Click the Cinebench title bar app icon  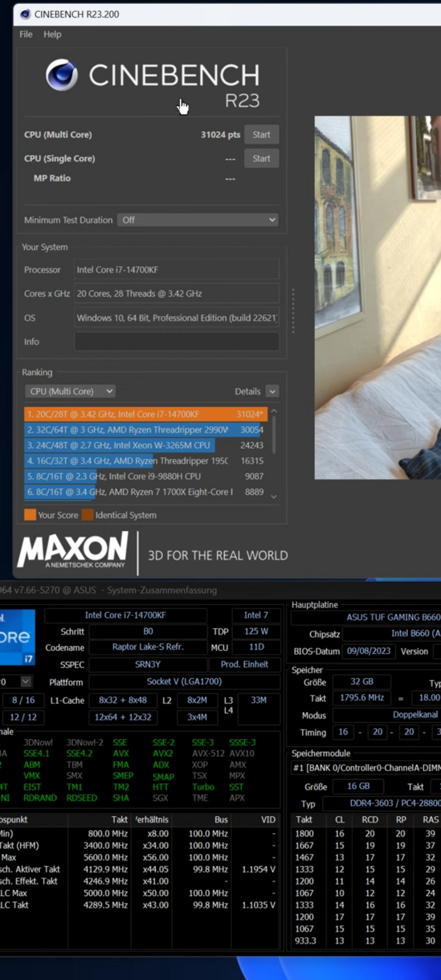pos(25,14)
